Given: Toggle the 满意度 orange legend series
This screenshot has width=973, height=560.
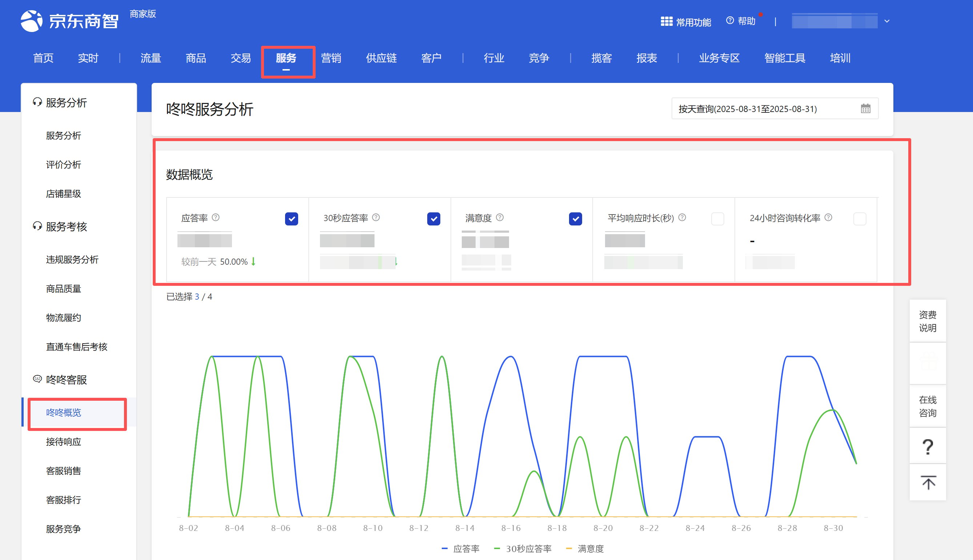Looking at the screenshot, I should [x=585, y=548].
